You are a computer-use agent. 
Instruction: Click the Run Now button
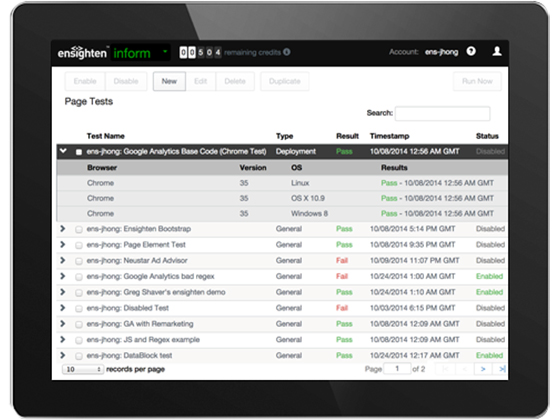(x=477, y=81)
